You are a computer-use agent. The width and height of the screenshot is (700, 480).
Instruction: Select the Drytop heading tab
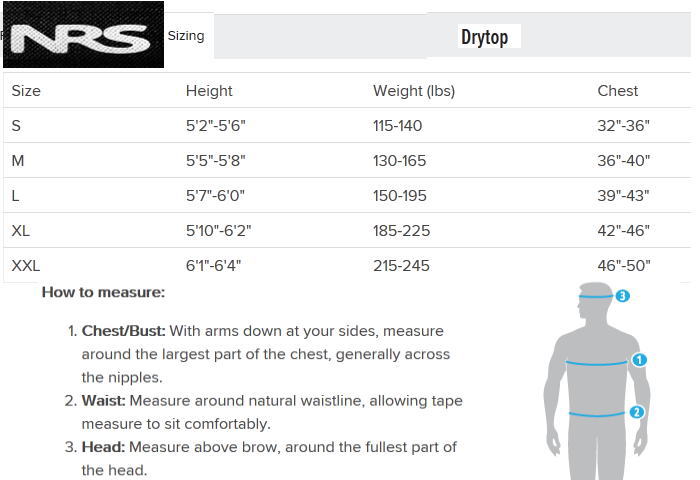click(x=484, y=37)
